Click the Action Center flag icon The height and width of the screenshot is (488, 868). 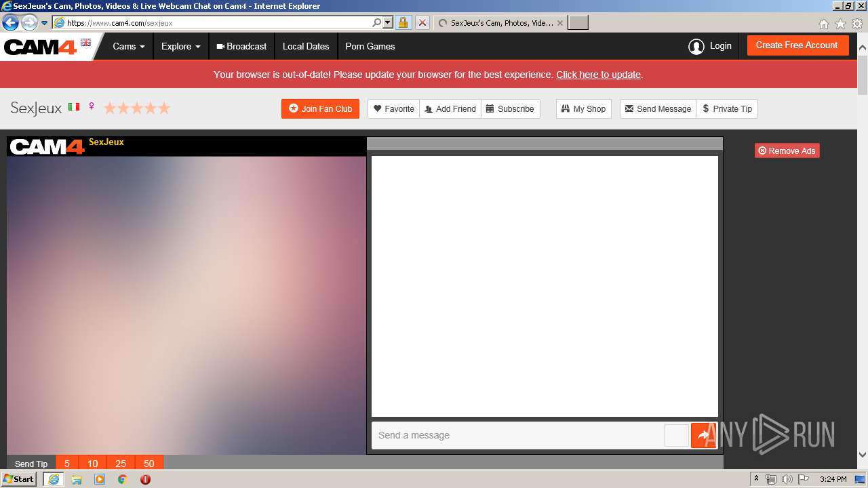pos(804,479)
